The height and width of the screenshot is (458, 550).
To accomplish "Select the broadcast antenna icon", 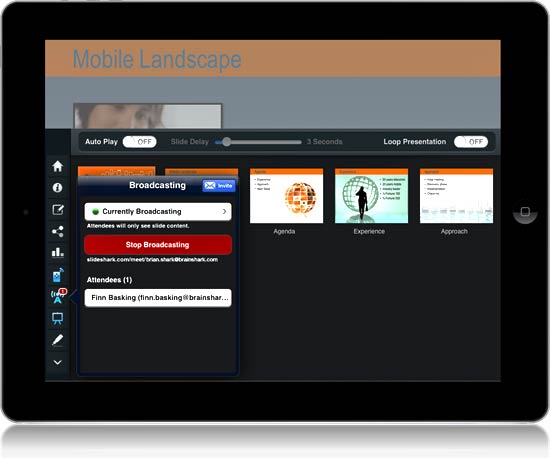I will point(58,296).
